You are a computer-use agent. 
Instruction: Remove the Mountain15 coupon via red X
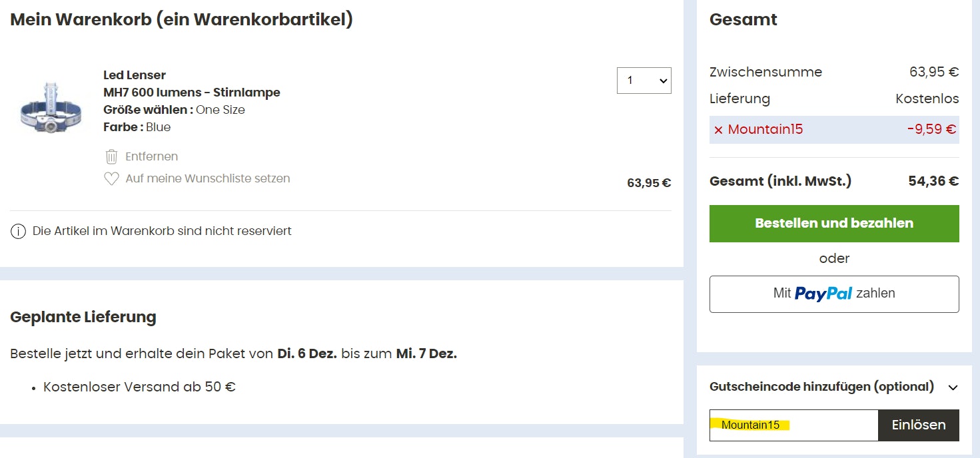coord(718,130)
